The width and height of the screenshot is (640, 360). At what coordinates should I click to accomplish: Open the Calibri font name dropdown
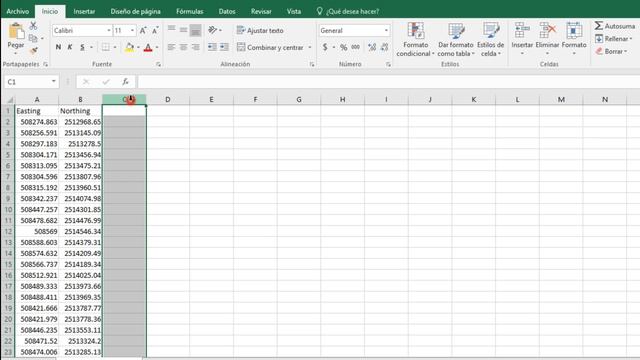pos(109,31)
